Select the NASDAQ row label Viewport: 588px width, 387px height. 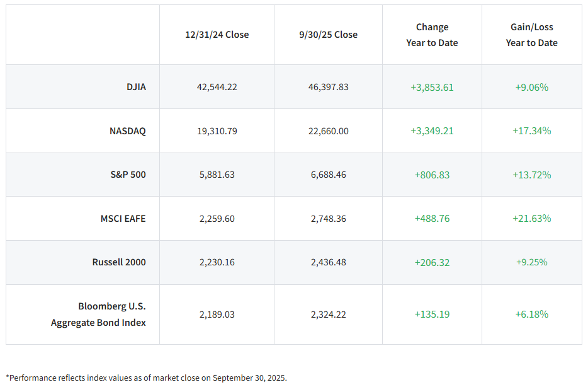coord(127,131)
